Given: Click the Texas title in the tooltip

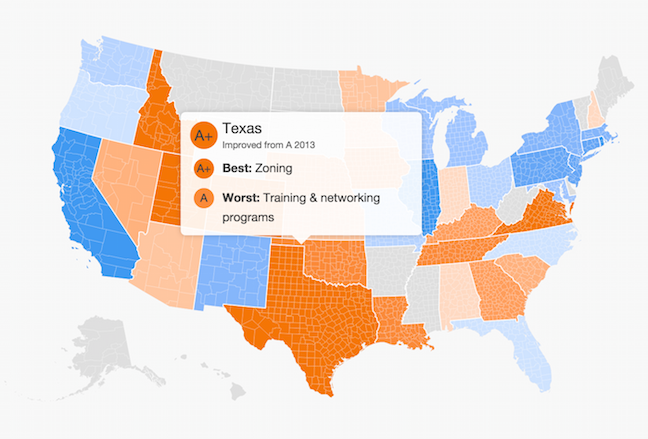Looking at the screenshot, I should click(x=242, y=129).
